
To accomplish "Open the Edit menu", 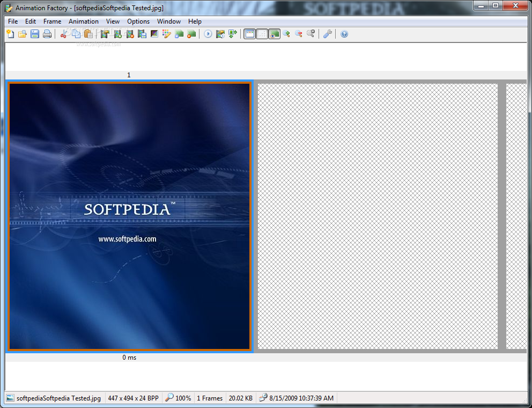I will pyautogui.click(x=31, y=21).
